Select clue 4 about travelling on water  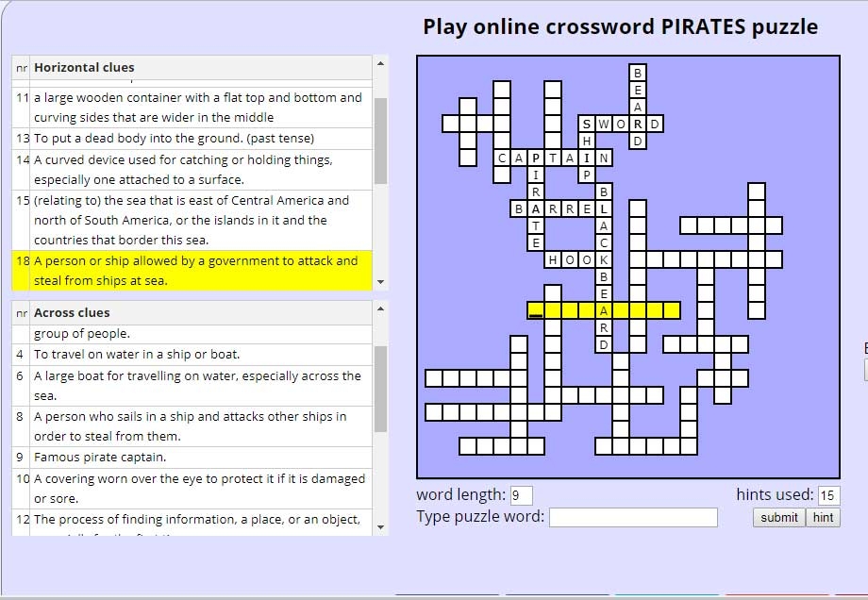(x=138, y=355)
